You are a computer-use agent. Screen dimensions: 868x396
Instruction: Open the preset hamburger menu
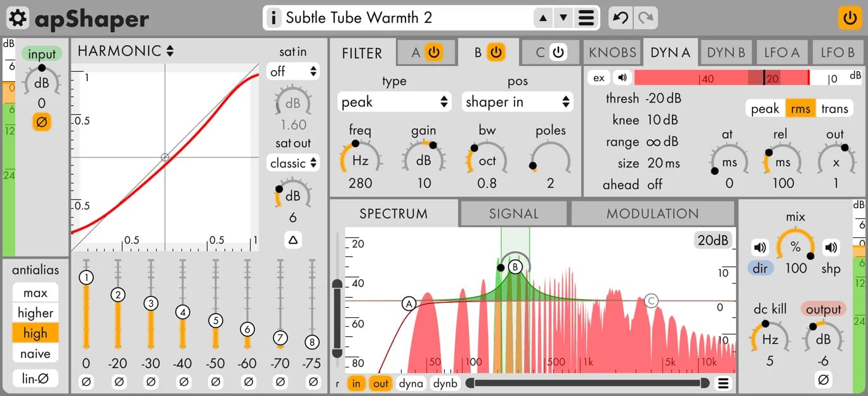[586, 18]
